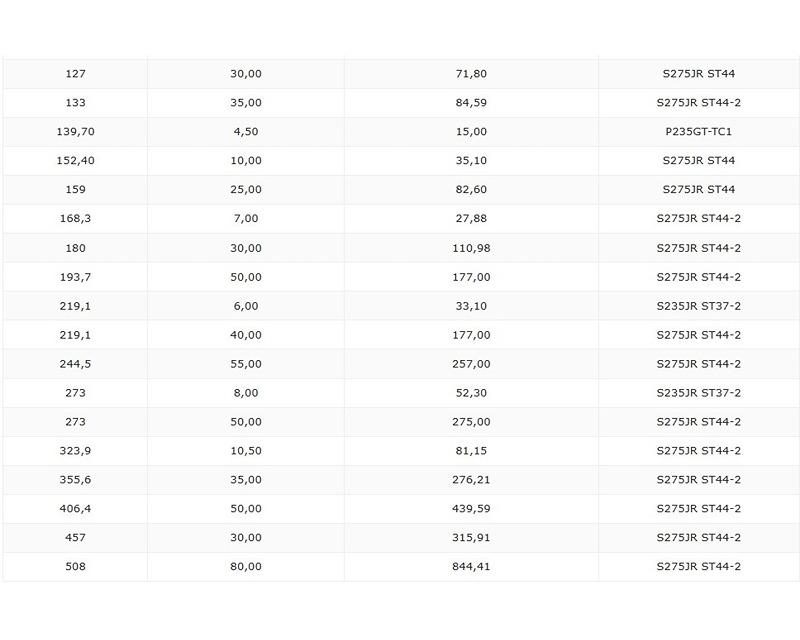Select the 244,5 diameter cell

75,364
